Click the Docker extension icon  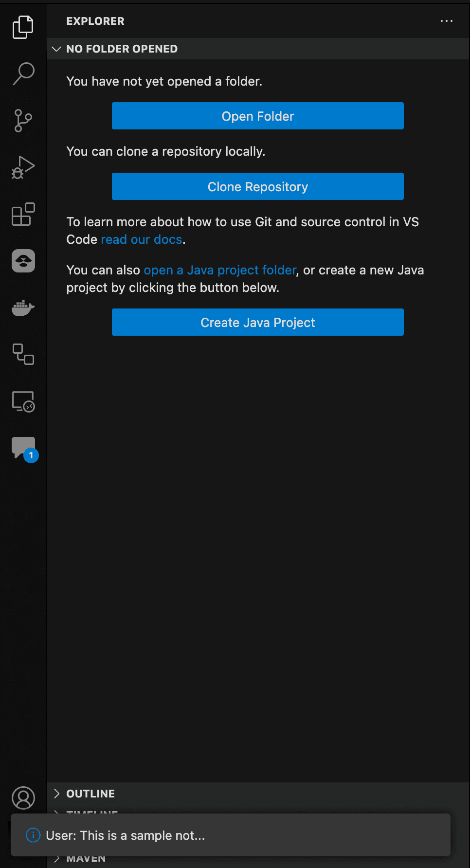[23, 308]
